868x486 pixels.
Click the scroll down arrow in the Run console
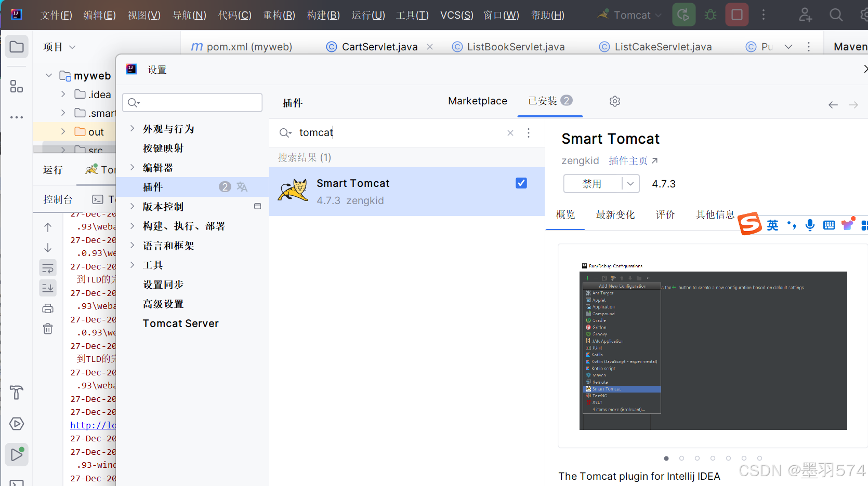click(x=48, y=248)
